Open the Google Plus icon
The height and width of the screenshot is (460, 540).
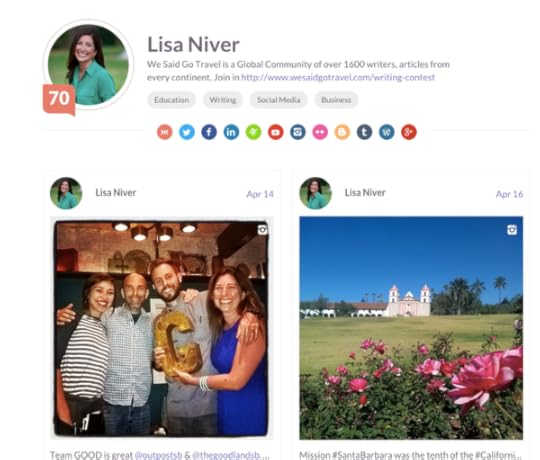pos(409,132)
